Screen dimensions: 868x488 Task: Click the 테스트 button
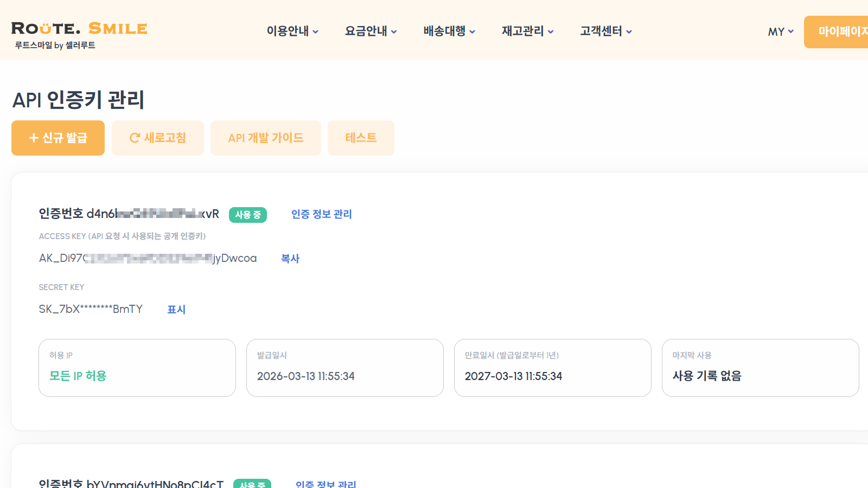coord(361,138)
